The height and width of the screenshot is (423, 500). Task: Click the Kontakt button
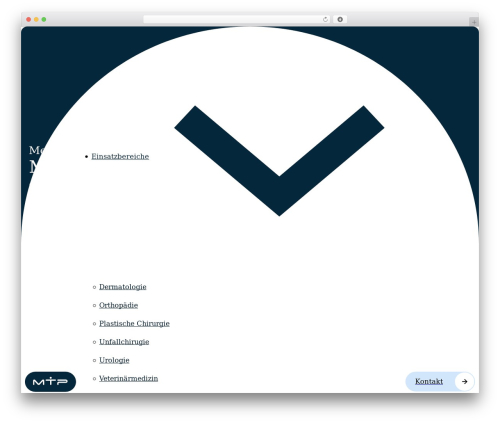pyautogui.click(x=440, y=381)
